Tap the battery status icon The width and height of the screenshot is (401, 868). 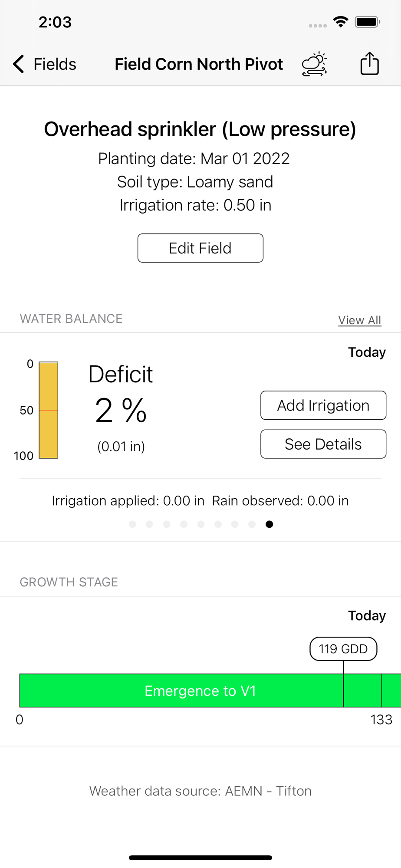(x=367, y=22)
